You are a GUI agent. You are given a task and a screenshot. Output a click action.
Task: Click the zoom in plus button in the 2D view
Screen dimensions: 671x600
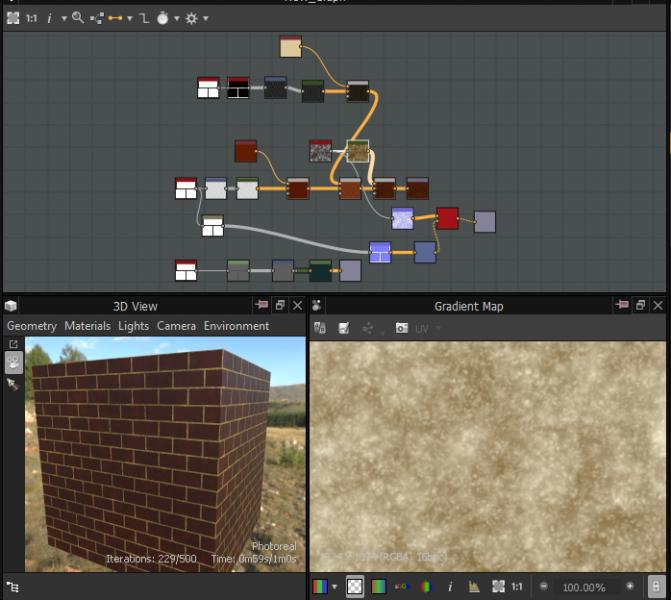(x=630, y=587)
